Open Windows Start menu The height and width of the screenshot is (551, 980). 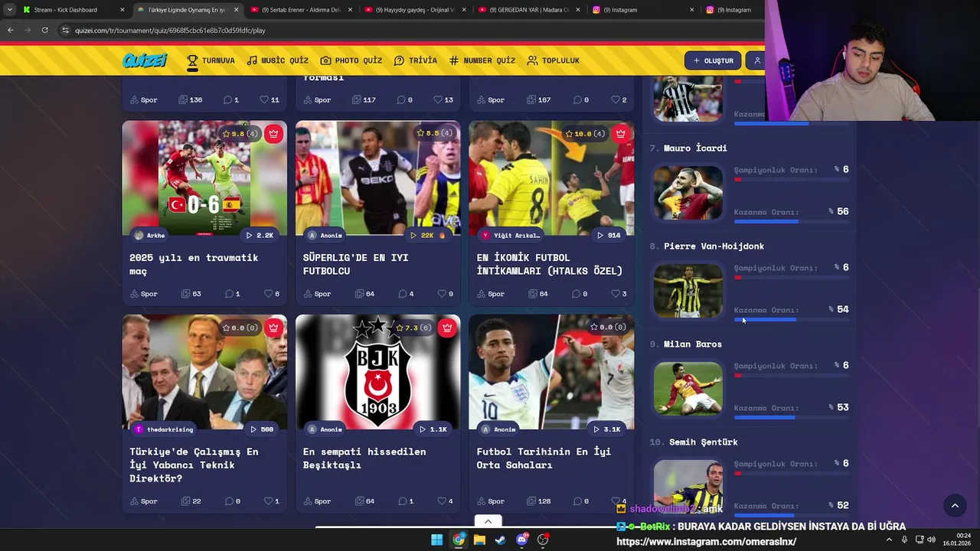[436, 540]
